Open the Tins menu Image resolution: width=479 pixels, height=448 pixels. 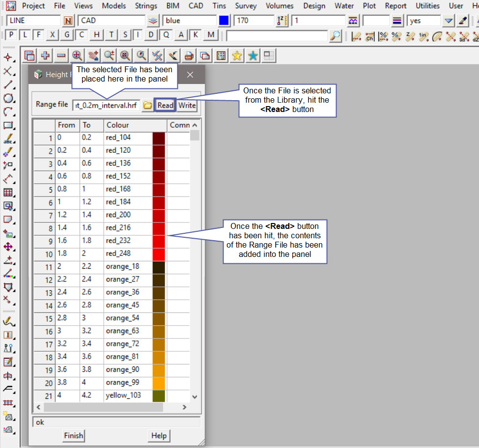pos(219,6)
